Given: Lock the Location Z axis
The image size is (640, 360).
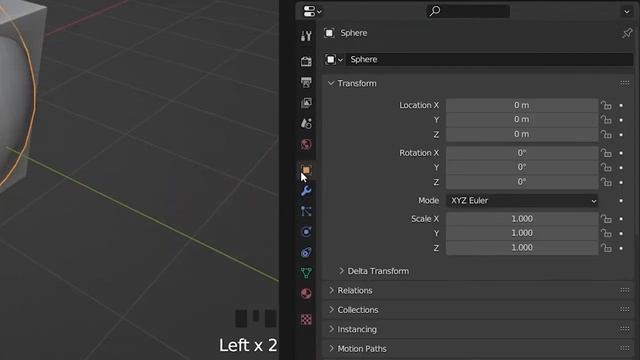Looking at the screenshot, I should pyautogui.click(x=606, y=134).
